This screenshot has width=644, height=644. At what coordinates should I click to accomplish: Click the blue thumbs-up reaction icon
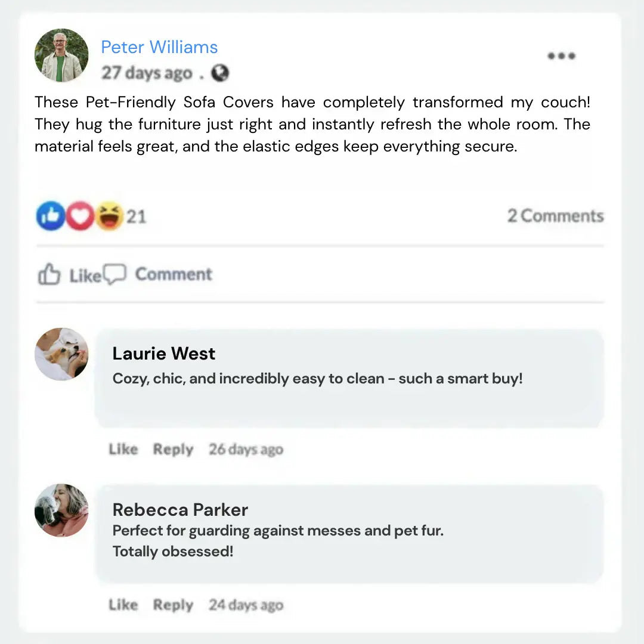[x=51, y=216]
